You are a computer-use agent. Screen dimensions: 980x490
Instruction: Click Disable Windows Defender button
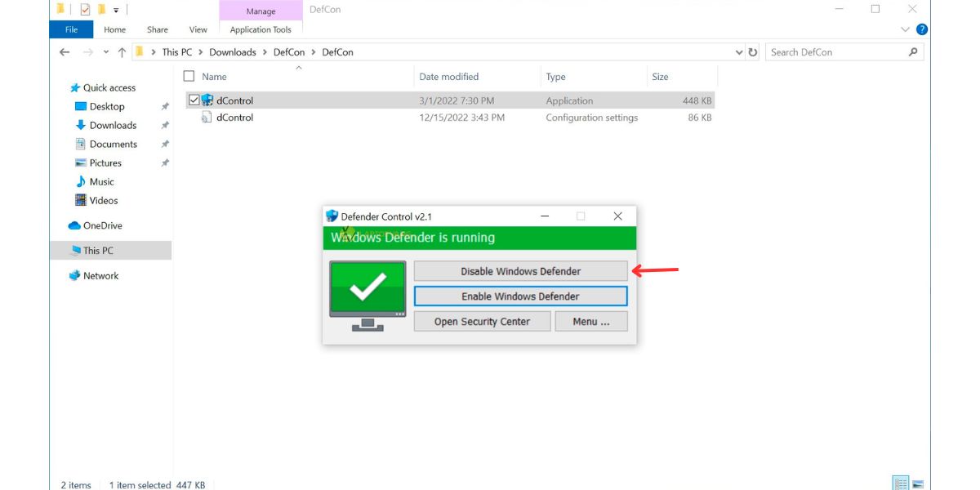click(x=520, y=271)
